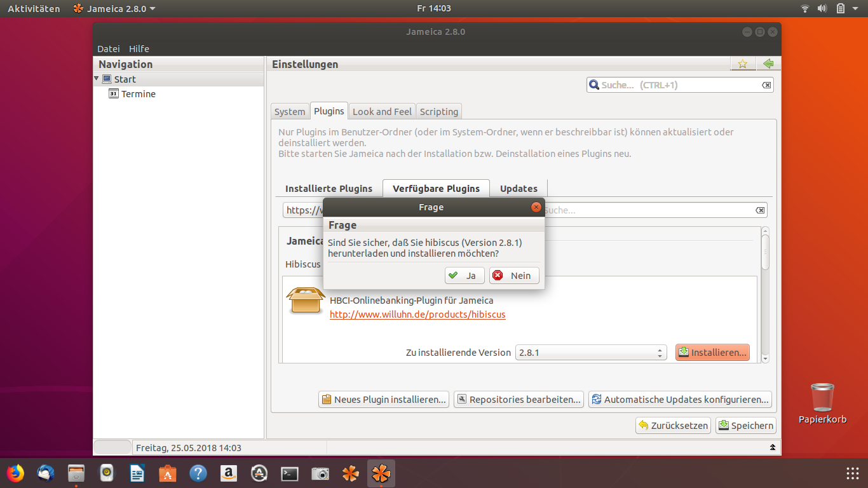
Task: Collapse the Start tree node
Action: (x=97, y=79)
